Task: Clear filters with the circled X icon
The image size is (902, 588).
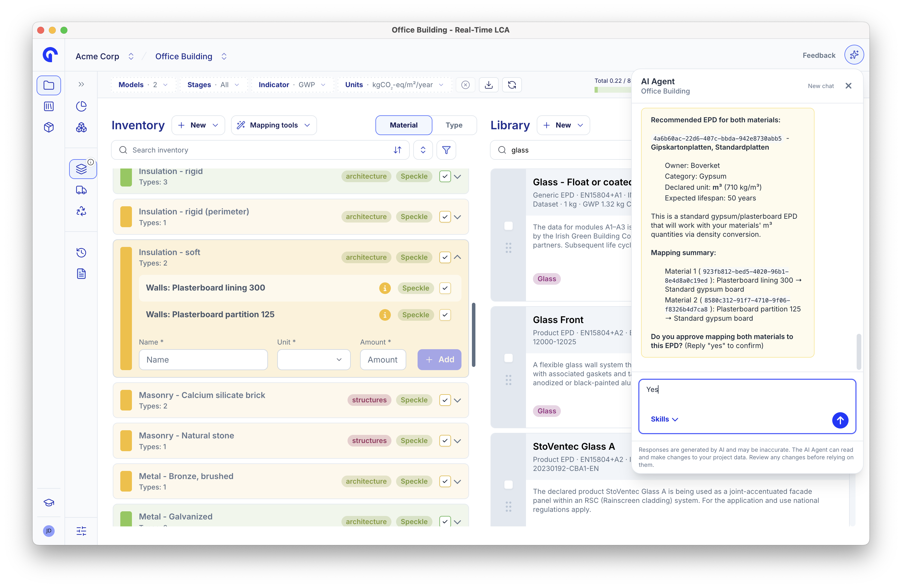Action: click(x=466, y=85)
